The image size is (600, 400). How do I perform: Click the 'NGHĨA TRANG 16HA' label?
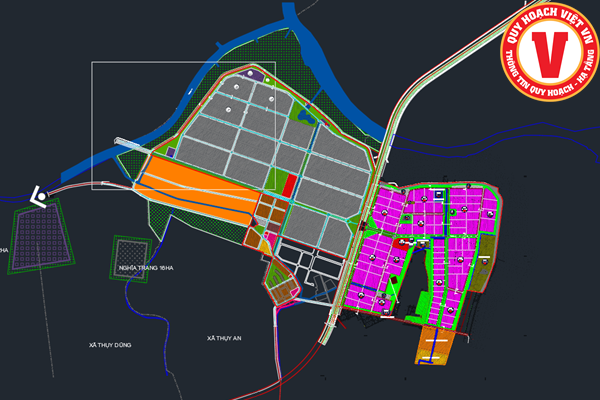point(146,268)
